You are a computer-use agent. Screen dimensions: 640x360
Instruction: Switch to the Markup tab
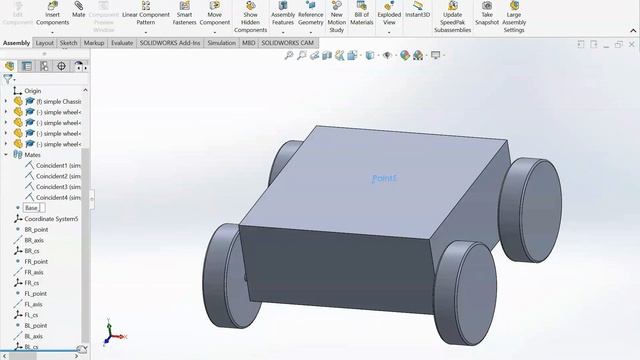point(94,43)
